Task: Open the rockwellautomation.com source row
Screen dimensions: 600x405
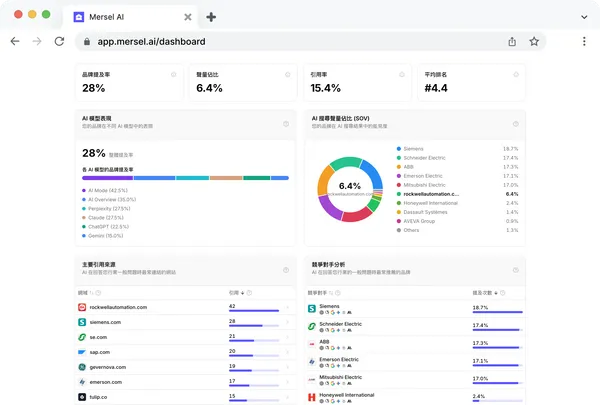Action: coord(118,307)
